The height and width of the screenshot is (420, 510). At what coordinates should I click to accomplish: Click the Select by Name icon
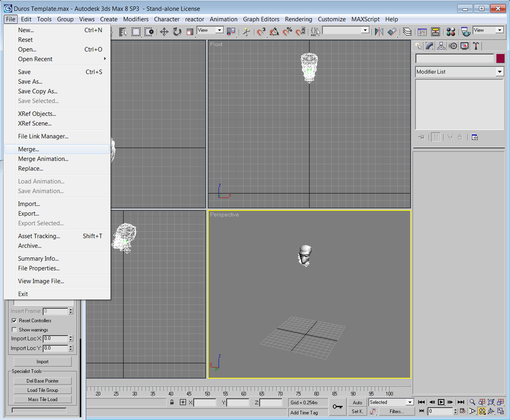123,31
